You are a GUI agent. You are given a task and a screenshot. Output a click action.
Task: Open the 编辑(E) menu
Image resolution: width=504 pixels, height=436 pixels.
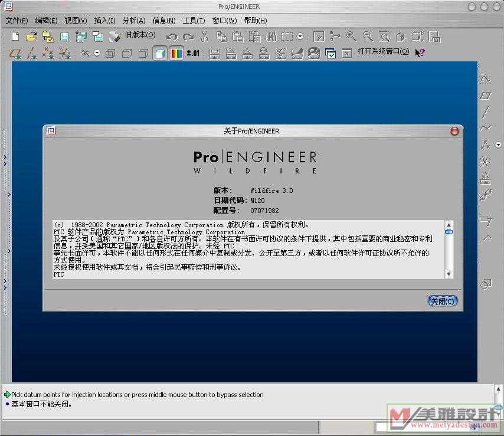tap(46, 21)
